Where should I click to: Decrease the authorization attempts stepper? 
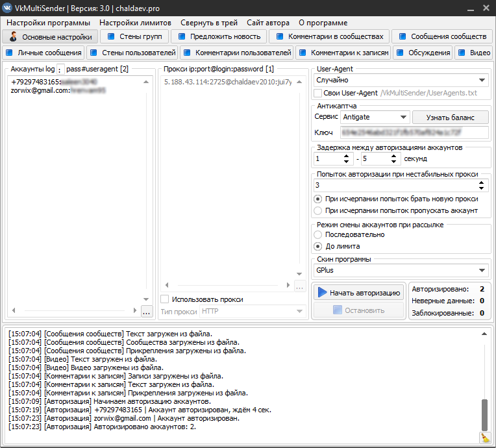pyautogui.click(x=481, y=188)
